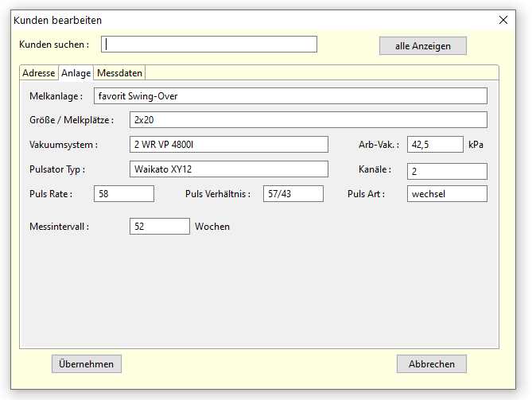
Task: Click the kPa unit text
Action: (476, 145)
